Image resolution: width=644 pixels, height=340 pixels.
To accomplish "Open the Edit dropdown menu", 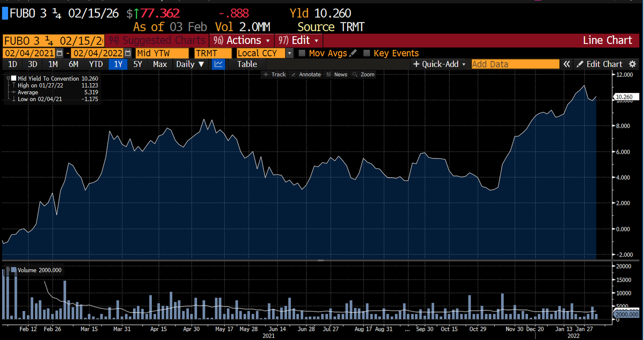I will tap(298, 40).
